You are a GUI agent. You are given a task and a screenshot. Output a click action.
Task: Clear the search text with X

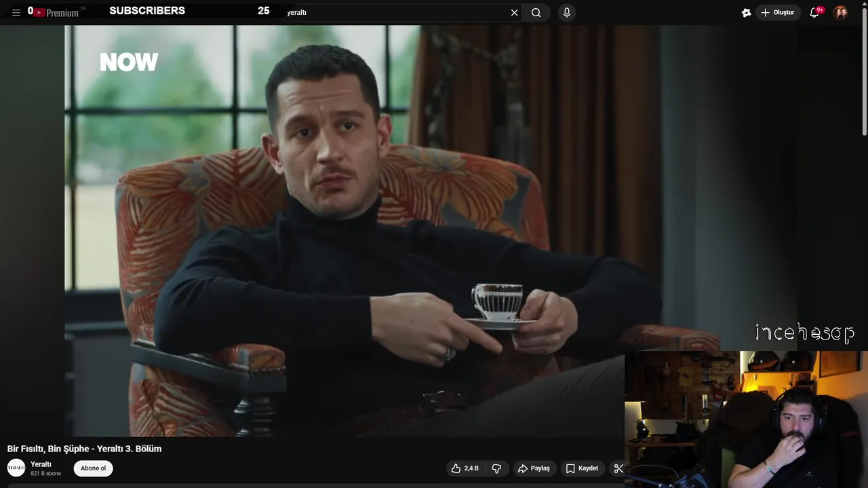coord(514,12)
